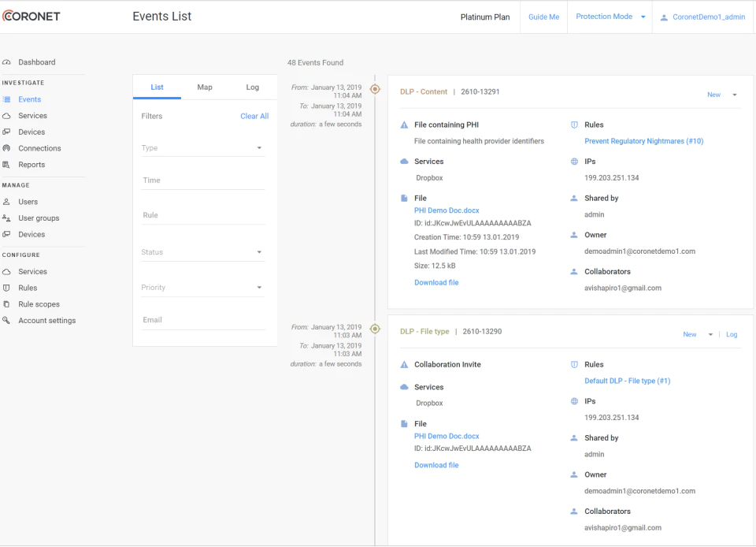
Task: Open CoronetDemo1_admin account menu
Action: tap(703, 17)
